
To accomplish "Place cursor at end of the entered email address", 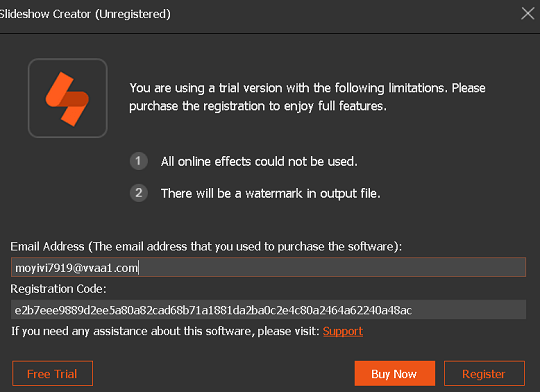I will point(138,268).
